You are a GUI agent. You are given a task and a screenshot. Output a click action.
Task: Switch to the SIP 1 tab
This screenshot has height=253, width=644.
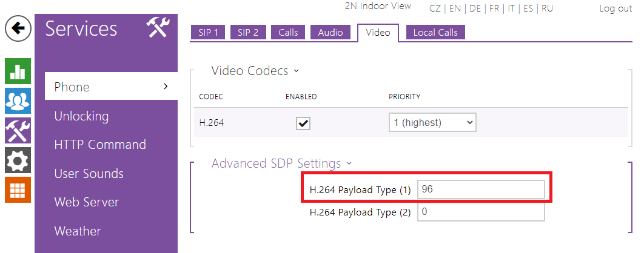[x=208, y=33]
